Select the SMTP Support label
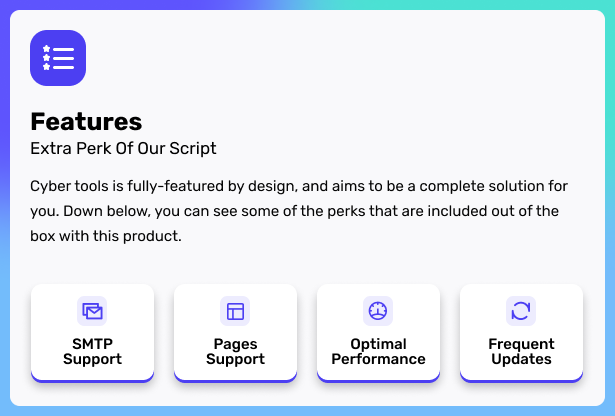 point(92,352)
